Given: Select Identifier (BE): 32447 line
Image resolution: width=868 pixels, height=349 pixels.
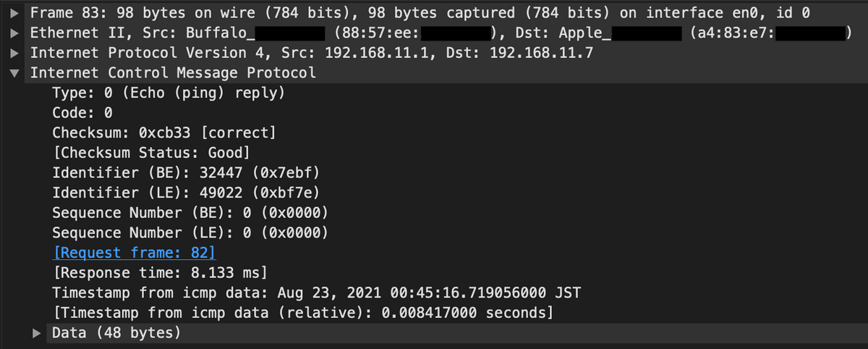Looking at the screenshot, I should 186,173.
